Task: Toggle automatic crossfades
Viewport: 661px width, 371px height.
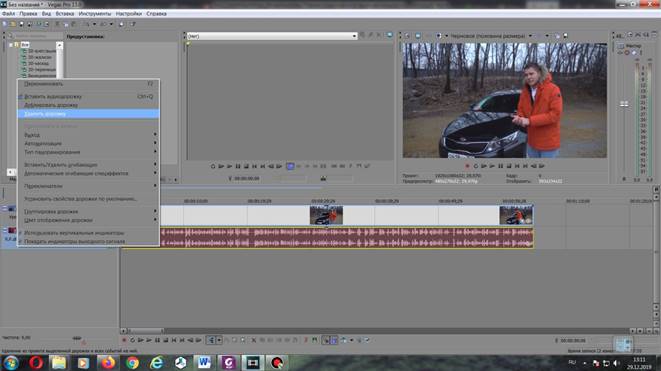Action: pyautogui.click(x=334, y=340)
